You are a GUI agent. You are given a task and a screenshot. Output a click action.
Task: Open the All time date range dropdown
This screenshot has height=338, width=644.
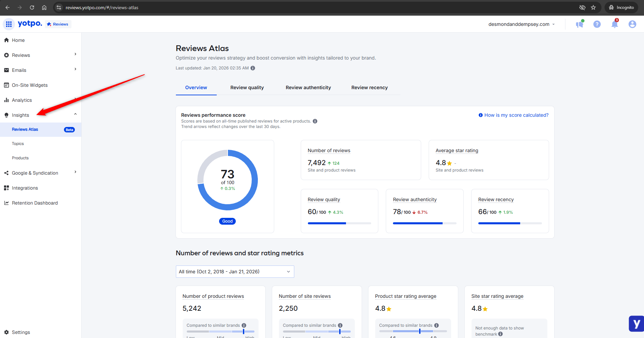[235, 272]
